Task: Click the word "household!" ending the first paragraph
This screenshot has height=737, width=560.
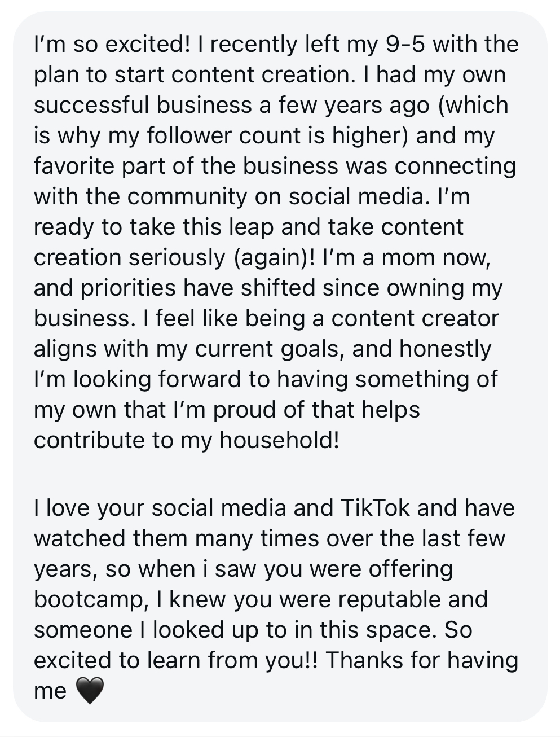Action: point(279,440)
